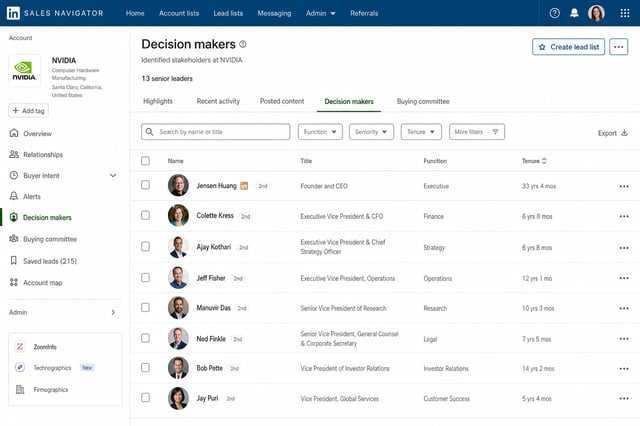Open the more options button beside Create lead list
The image size is (640, 426).
(x=618, y=47)
